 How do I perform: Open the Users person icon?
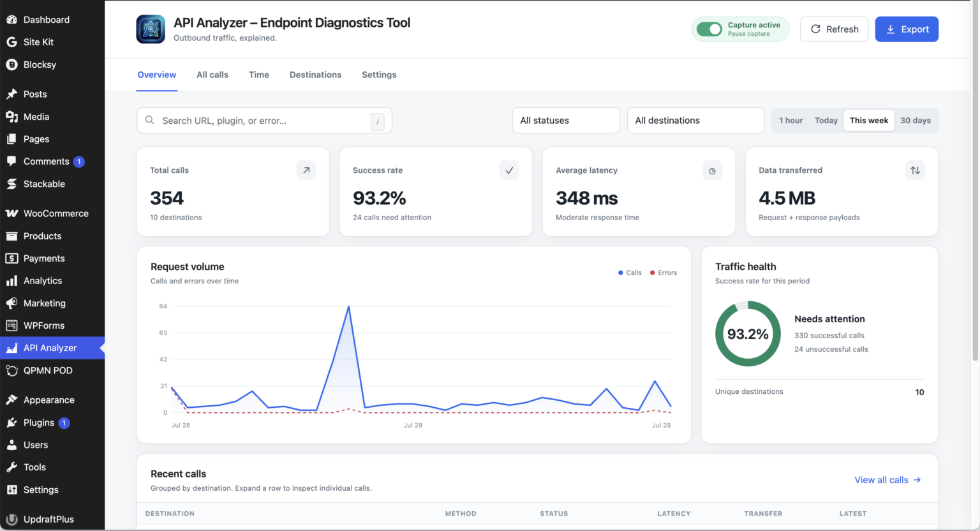(11, 445)
